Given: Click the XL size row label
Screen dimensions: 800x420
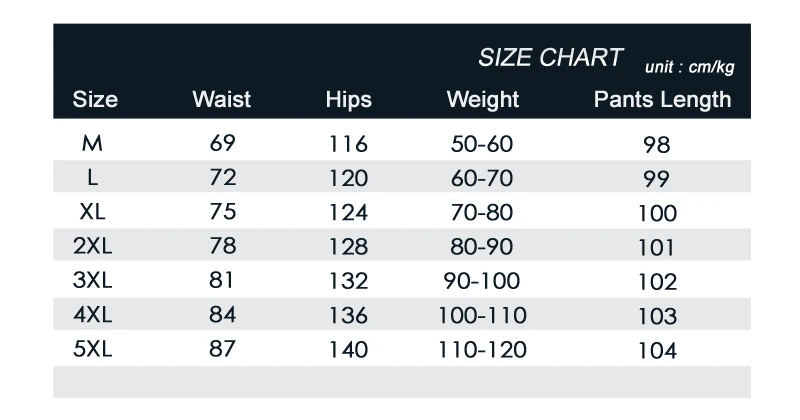Looking at the screenshot, I should click(x=92, y=212).
